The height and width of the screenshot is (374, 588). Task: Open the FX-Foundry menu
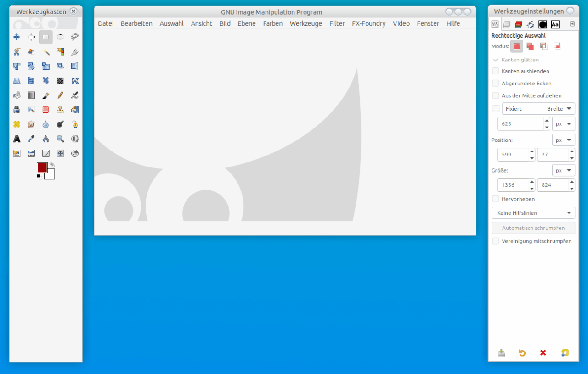369,23
